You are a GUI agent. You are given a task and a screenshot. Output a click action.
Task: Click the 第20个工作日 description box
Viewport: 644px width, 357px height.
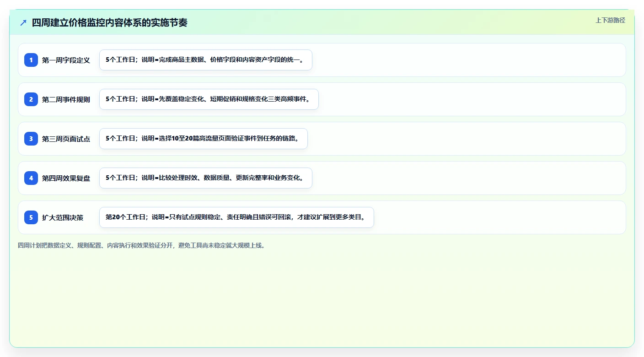pos(236,217)
